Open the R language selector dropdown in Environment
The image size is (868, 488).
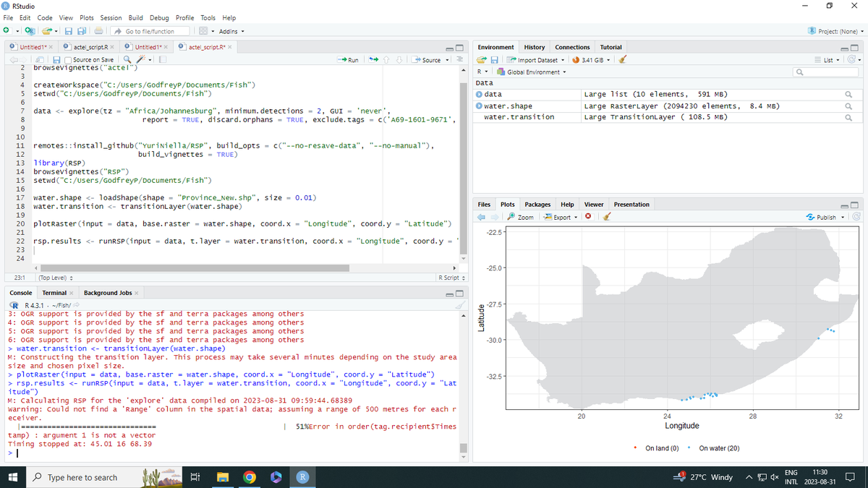(482, 72)
